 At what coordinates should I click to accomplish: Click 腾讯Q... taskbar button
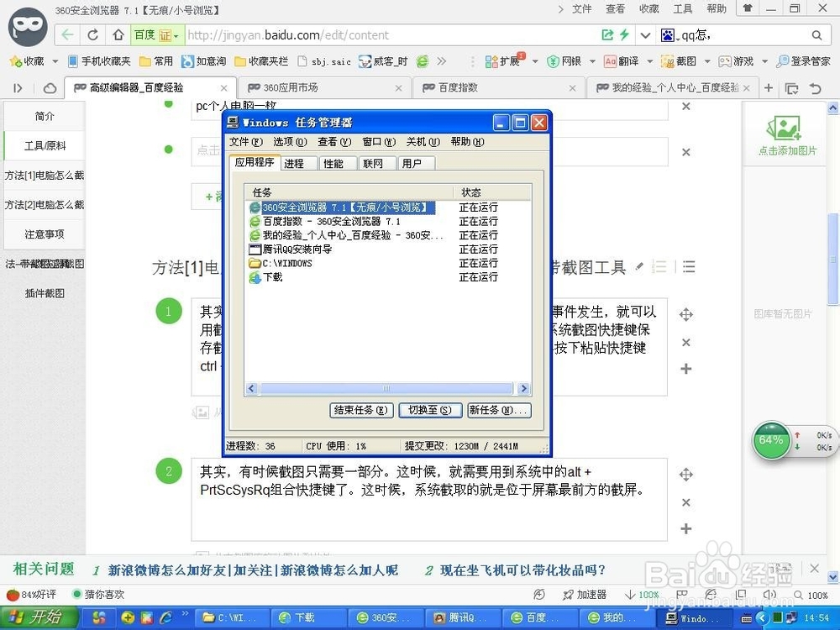[x=462, y=618]
